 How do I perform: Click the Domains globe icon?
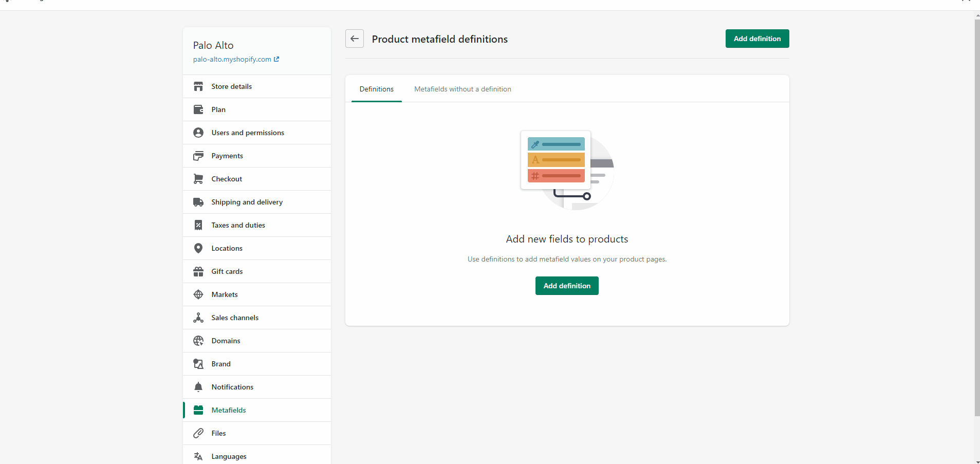pyautogui.click(x=198, y=341)
